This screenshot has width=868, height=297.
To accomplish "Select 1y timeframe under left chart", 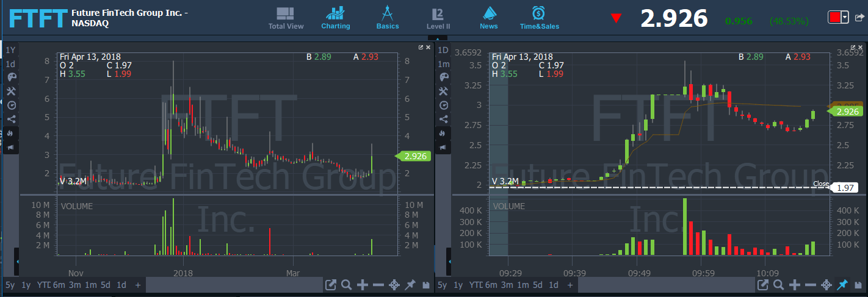I will (26, 285).
